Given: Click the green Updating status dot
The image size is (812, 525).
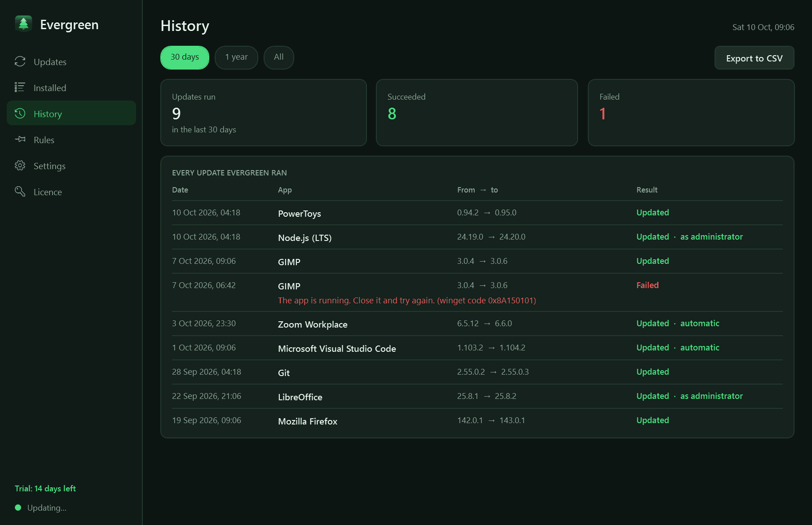Looking at the screenshot, I should (18, 507).
